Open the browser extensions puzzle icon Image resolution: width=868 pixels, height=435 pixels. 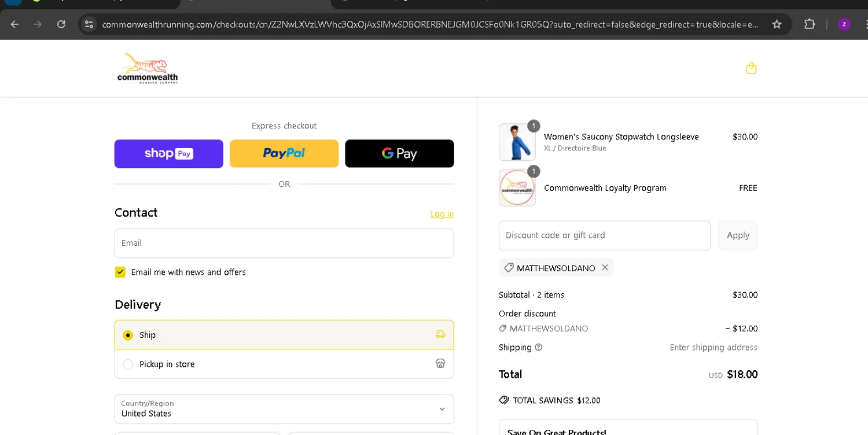tap(810, 24)
